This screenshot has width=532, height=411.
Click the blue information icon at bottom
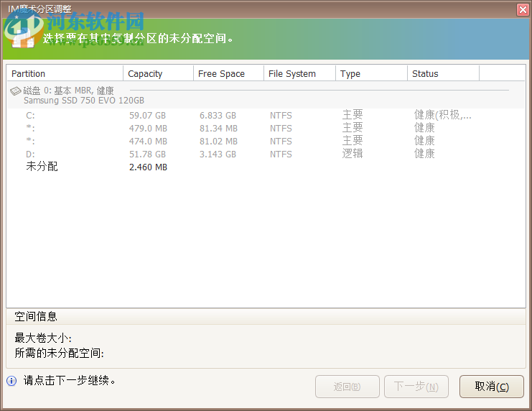coord(11,381)
